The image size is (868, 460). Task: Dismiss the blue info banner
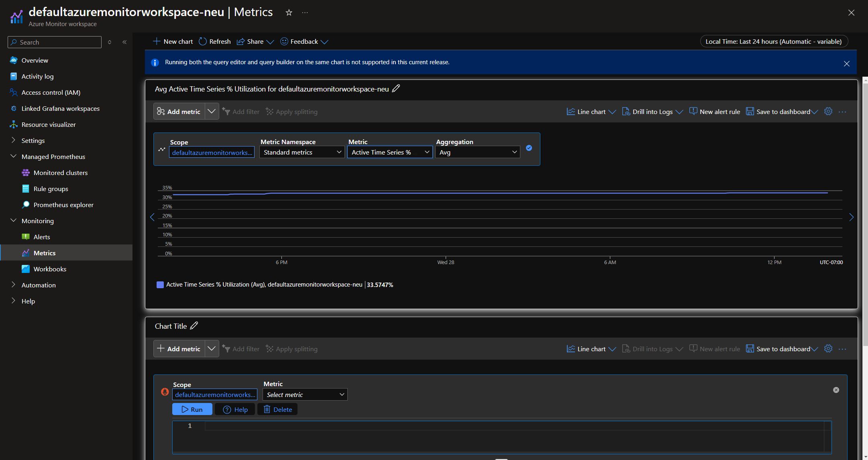846,63
